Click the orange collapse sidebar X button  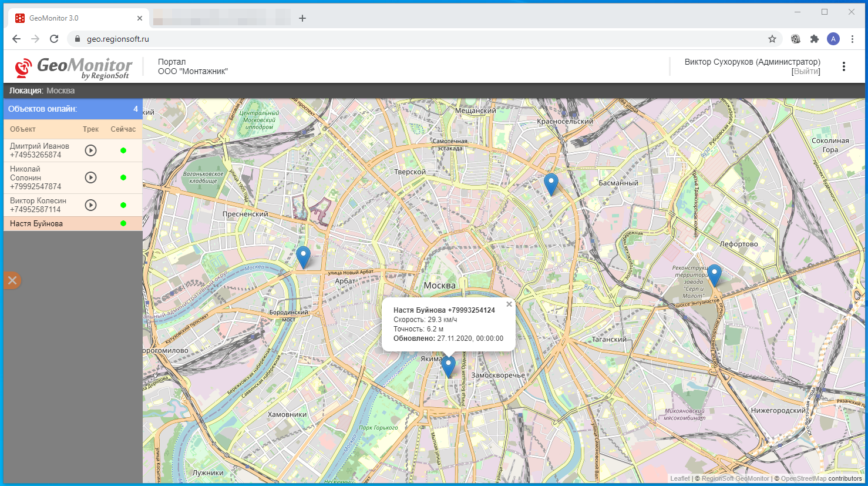pos(12,280)
